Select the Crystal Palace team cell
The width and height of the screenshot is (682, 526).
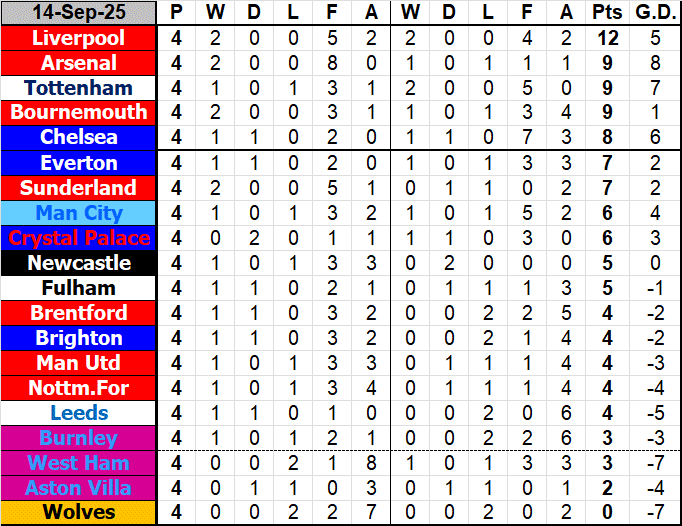pyautogui.click(x=79, y=238)
